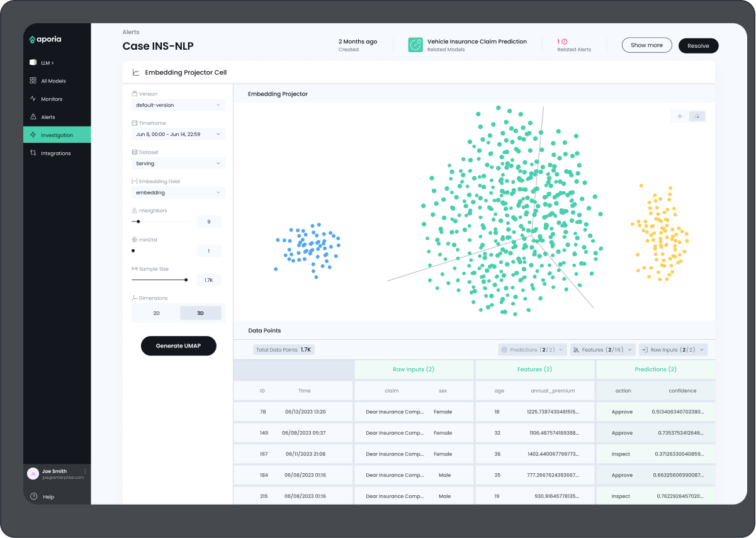The image size is (756, 538).
Task: Select the box selection tool in projector
Action: click(697, 116)
